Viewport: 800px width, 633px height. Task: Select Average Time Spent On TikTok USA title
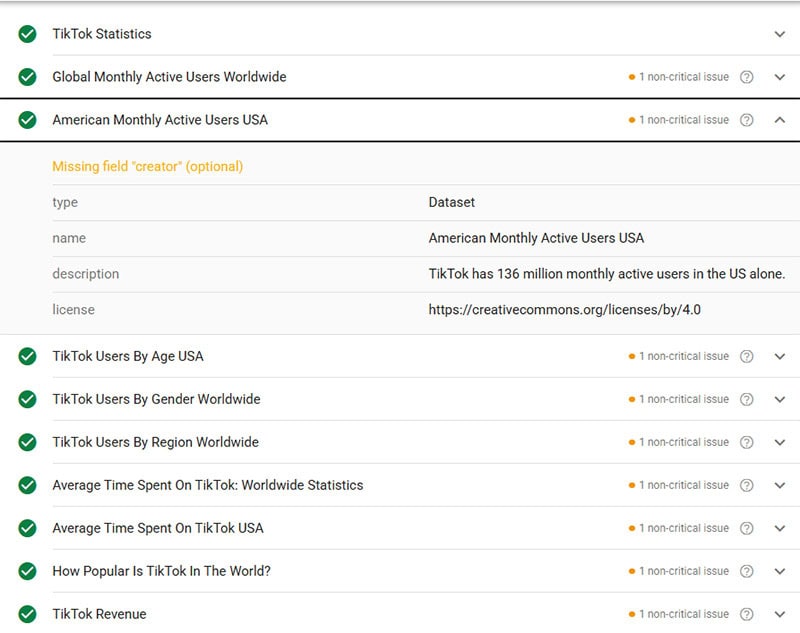tap(158, 528)
